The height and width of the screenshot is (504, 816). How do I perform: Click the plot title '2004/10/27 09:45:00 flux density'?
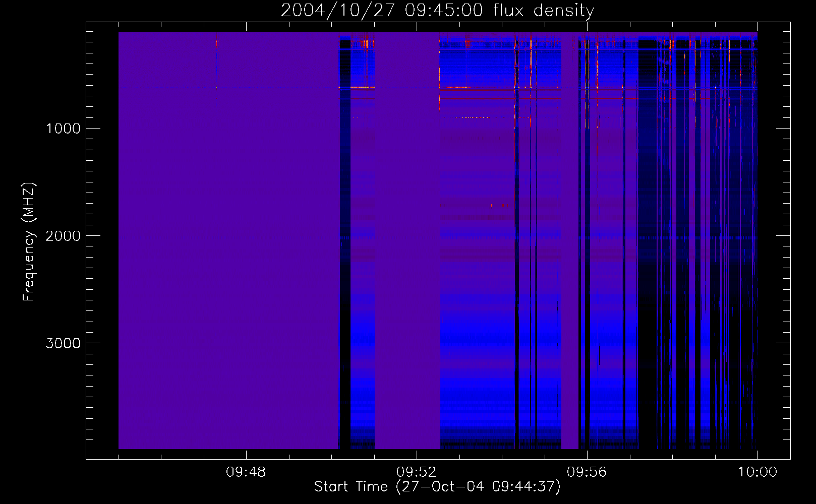437,11
